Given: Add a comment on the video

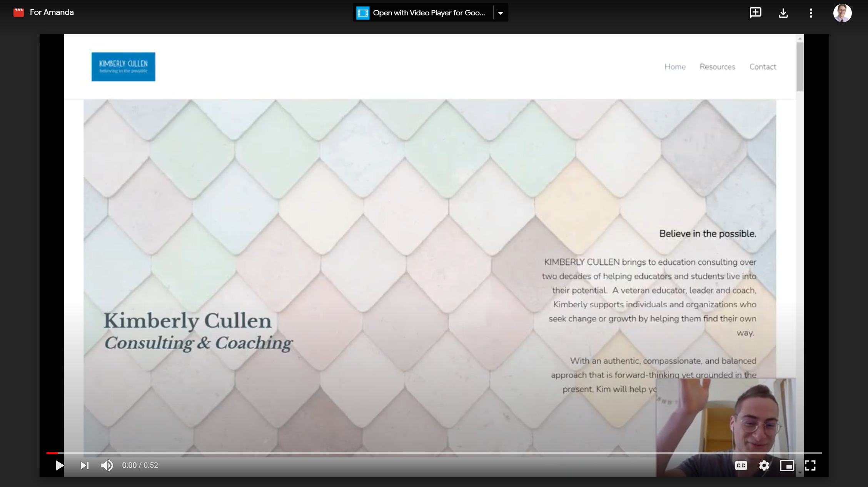Looking at the screenshot, I should (x=755, y=13).
